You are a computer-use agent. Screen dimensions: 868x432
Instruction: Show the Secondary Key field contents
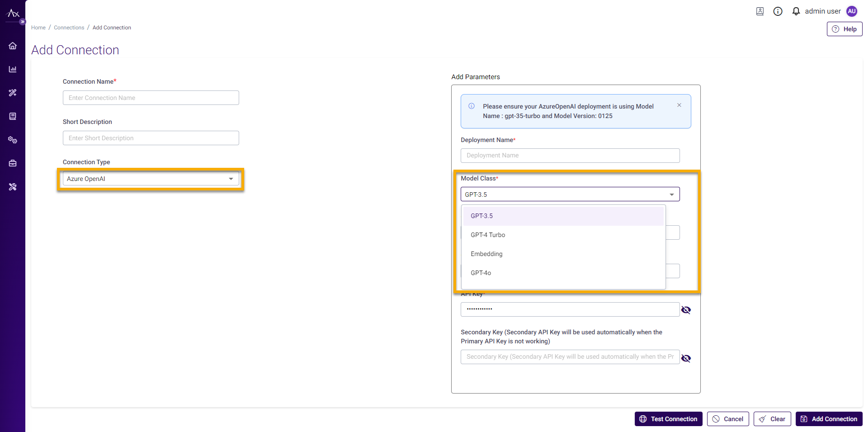point(686,358)
